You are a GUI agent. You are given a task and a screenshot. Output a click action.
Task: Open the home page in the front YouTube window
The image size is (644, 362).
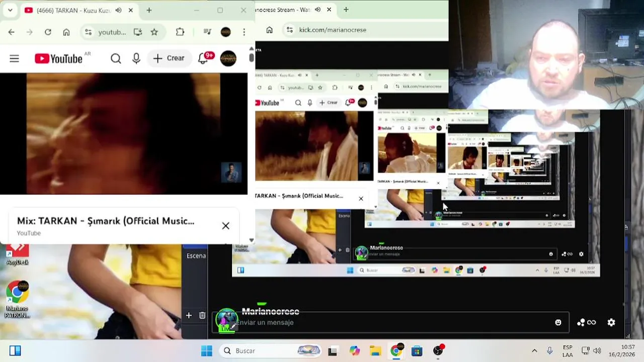click(66, 32)
